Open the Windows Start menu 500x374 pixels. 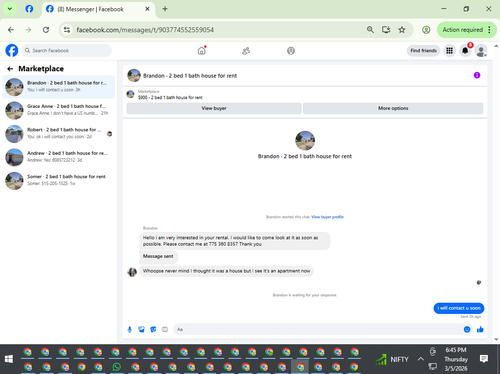(x=9, y=359)
